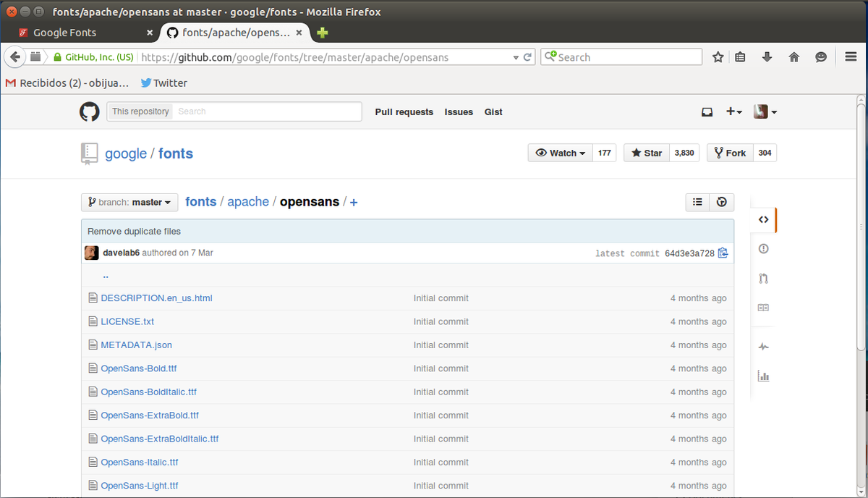Open the Graphs bar chart icon
This screenshot has width=868, height=498.
point(763,376)
